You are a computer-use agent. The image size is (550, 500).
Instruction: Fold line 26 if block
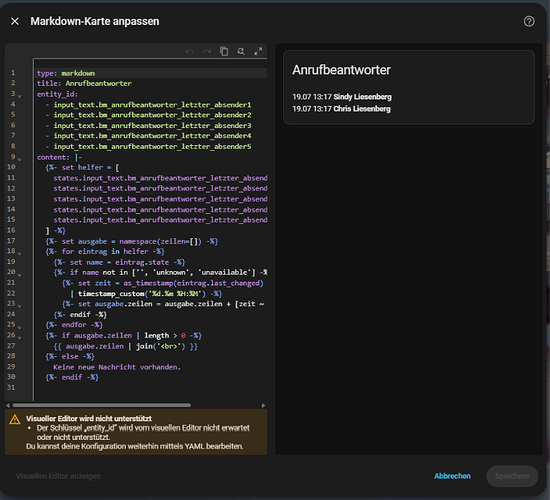tap(20, 338)
